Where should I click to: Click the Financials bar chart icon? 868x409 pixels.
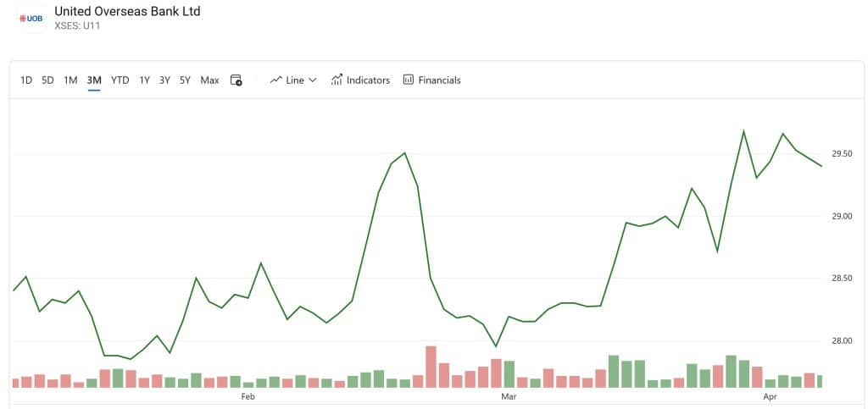[409, 80]
